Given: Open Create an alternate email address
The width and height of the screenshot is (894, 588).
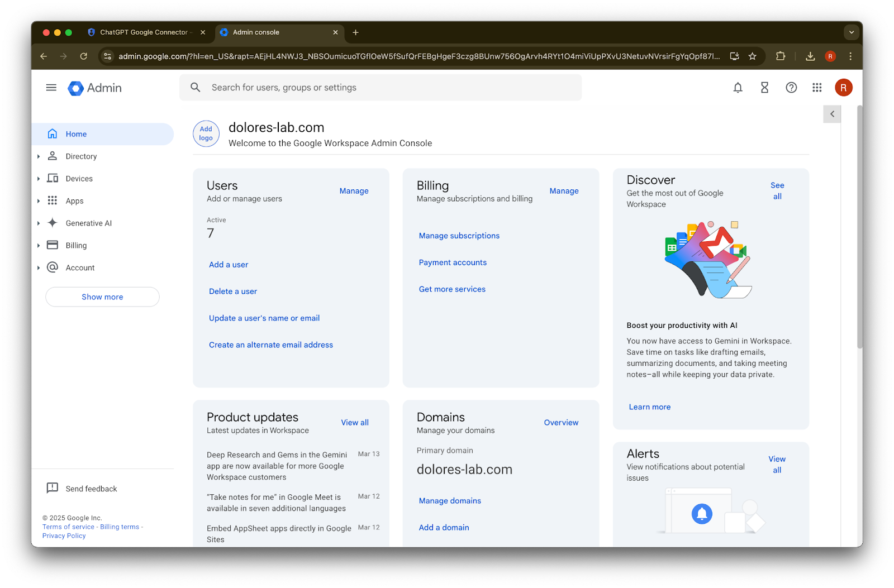Looking at the screenshot, I should 271,345.
